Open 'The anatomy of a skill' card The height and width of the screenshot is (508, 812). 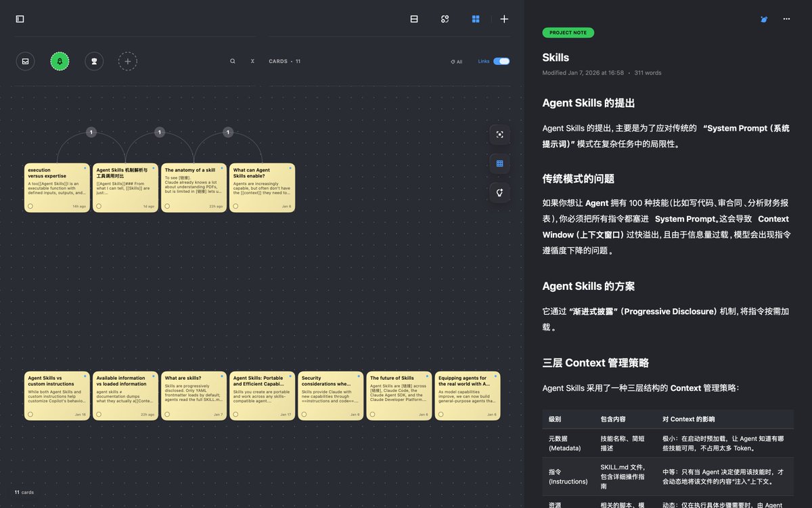point(194,188)
